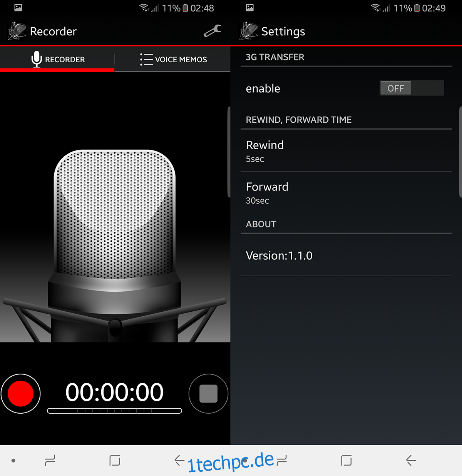Stop recording with the gray stop button
Screen dimensions: 462x476
(208, 394)
